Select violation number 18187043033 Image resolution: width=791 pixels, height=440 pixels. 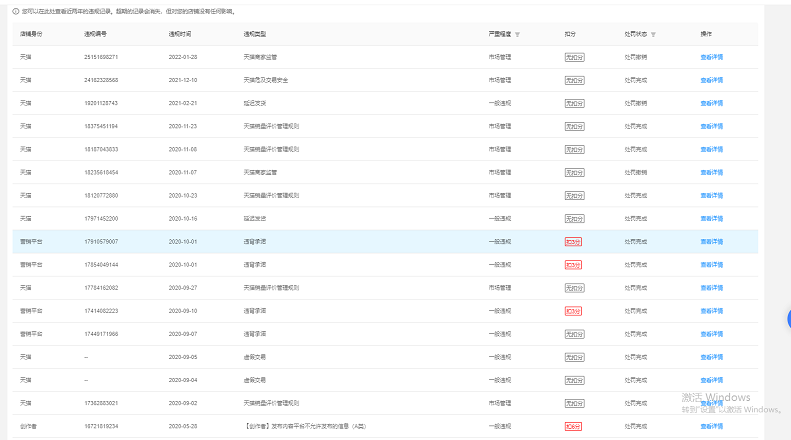[101, 149]
